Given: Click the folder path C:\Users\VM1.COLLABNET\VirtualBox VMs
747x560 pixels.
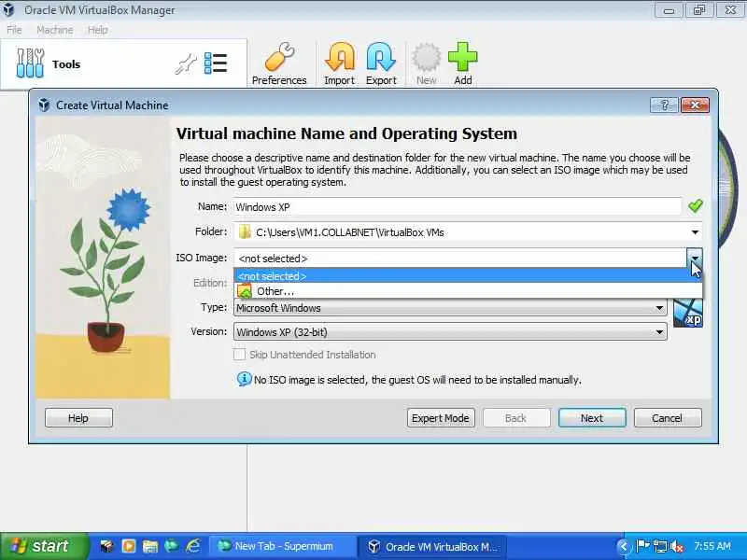Looking at the screenshot, I should 350,232.
